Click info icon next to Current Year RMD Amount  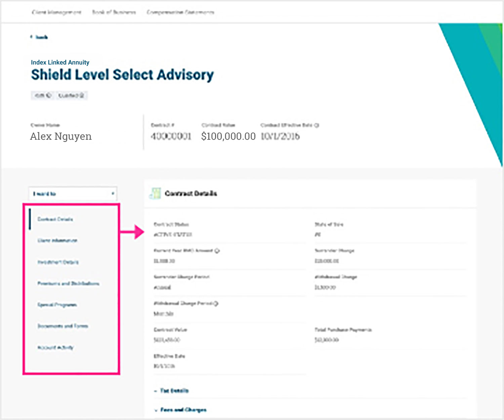click(x=217, y=251)
